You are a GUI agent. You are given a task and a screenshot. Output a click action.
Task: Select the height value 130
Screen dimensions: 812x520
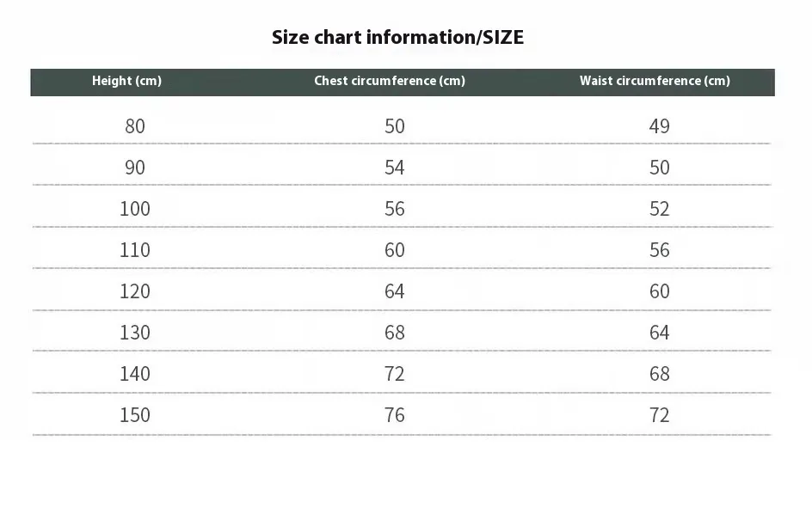point(135,333)
